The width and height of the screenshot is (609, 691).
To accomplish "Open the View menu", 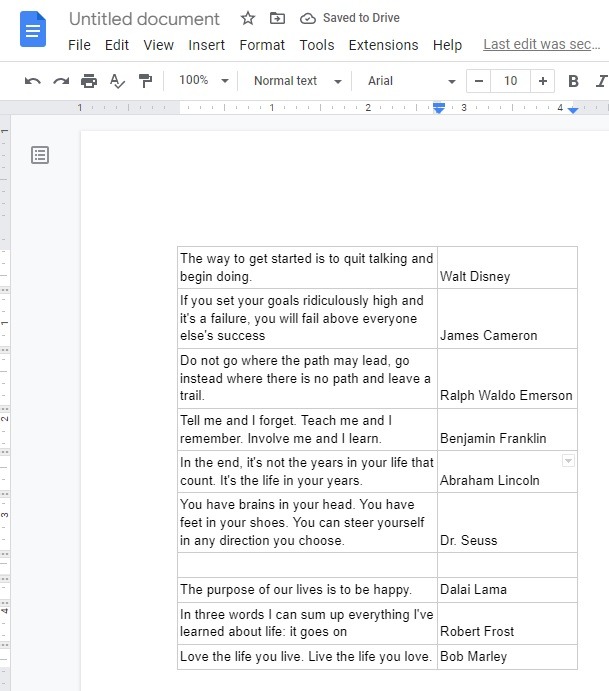I will click(159, 45).
